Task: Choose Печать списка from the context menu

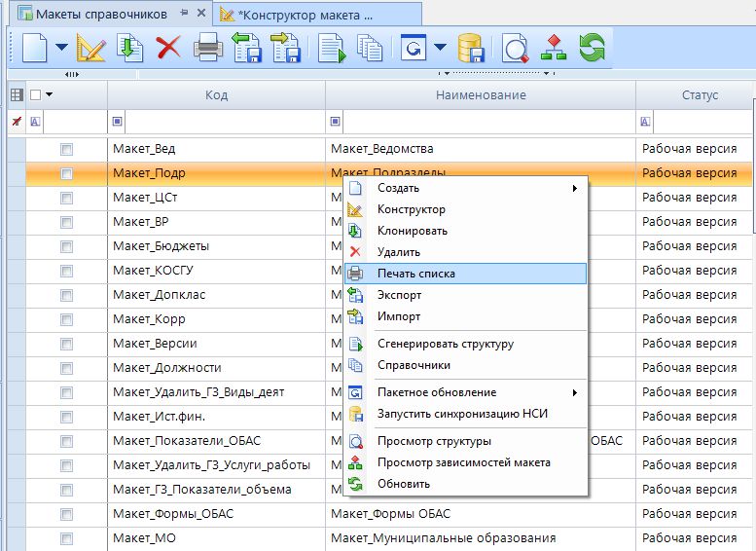Action: 416,274
